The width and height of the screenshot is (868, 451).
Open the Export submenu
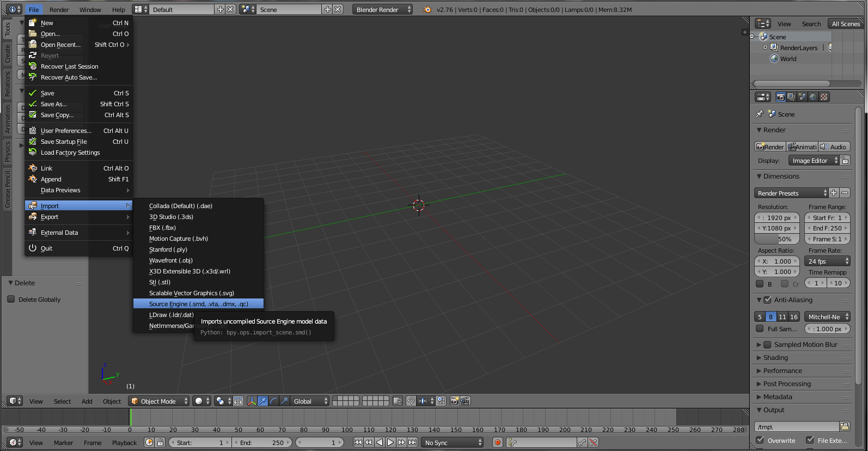click(79, 216)
